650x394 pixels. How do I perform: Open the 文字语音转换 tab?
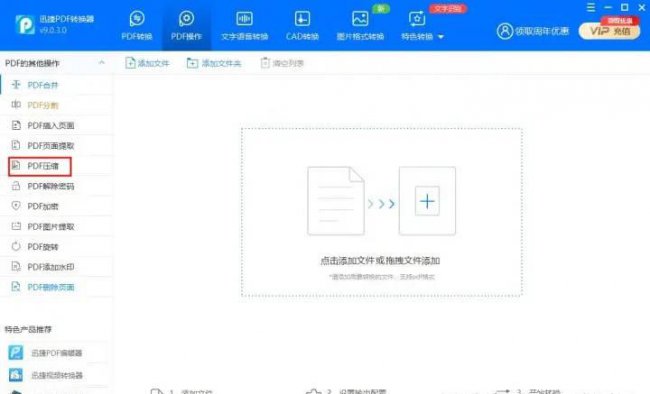point(245,26)
